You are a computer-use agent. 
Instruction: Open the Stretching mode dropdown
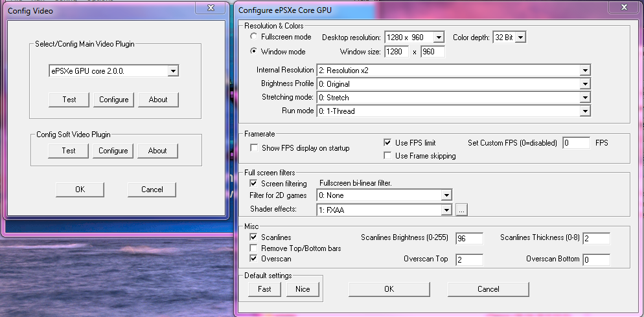point(585,98)
